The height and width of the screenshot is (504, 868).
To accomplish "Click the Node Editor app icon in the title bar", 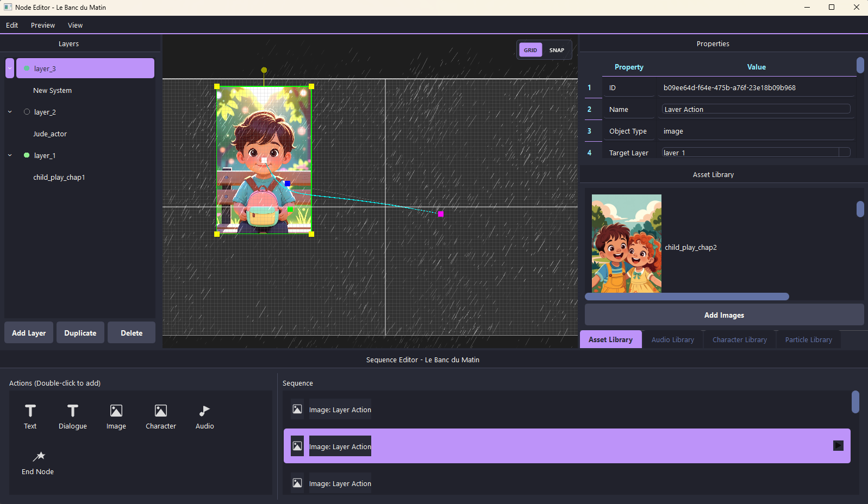I will pos(8,7).
